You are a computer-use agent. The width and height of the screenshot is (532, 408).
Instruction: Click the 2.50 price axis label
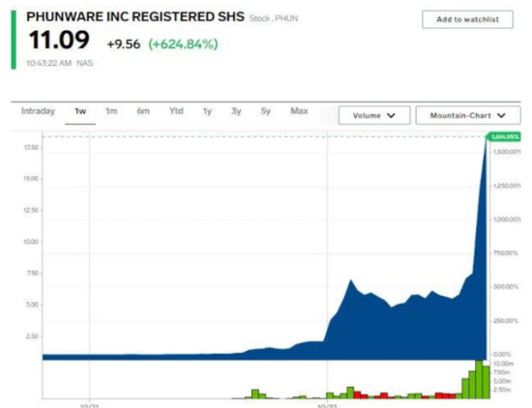coord(32,336)
